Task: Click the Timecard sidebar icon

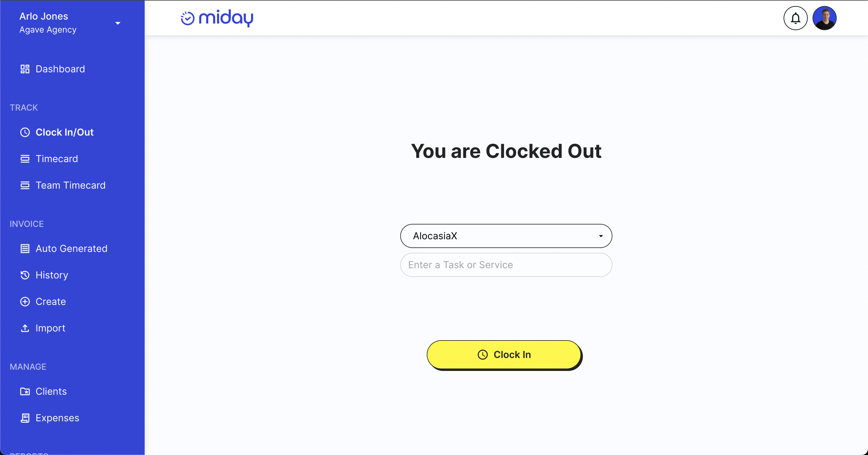Action: pyautogui.click(x=25, y=158)
